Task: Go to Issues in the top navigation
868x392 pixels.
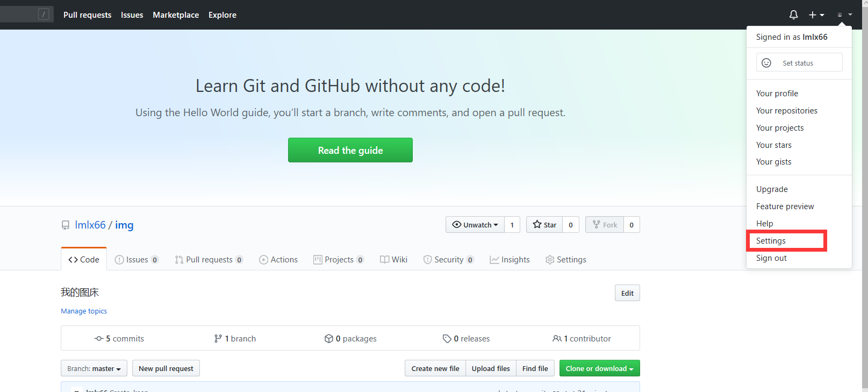Action: pos(132,15)
